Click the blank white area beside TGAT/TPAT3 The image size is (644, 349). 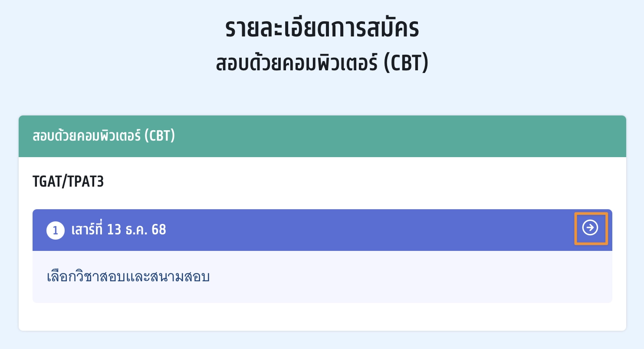(x=347, y=181)
